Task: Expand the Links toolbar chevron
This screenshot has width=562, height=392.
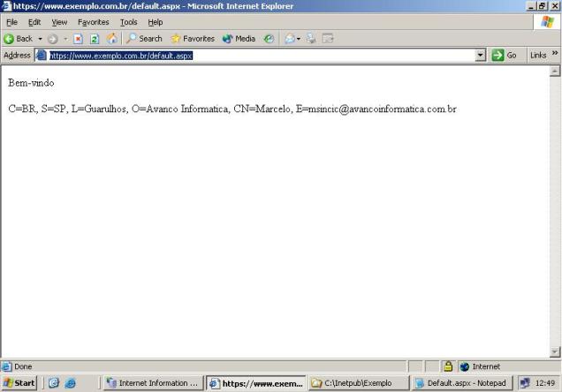Action: point(556,55)
